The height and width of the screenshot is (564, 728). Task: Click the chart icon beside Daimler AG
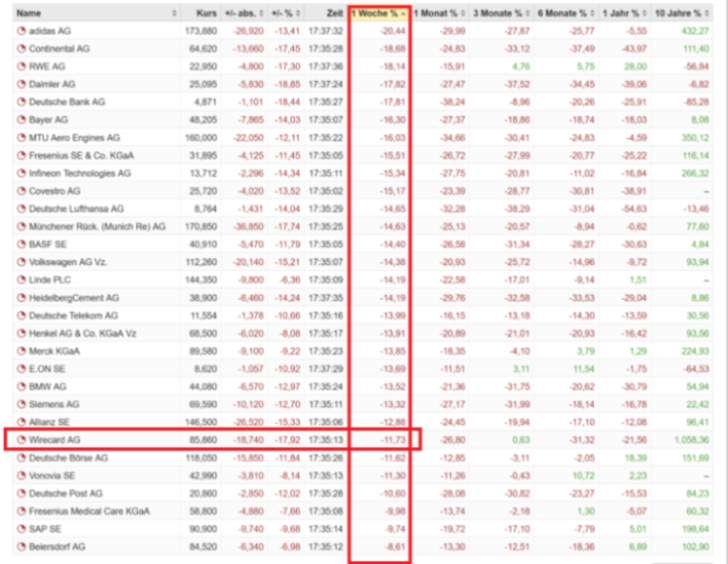21,85
